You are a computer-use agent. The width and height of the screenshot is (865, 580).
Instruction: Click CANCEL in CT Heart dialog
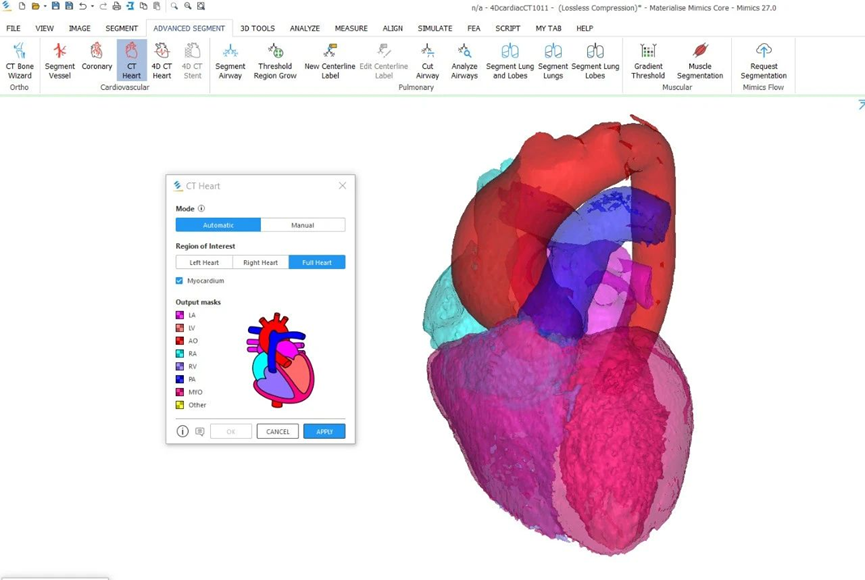click(x=277, y=432)
